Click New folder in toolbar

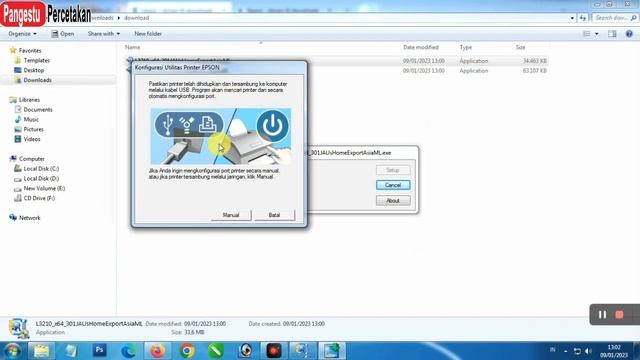pos(148,34)
